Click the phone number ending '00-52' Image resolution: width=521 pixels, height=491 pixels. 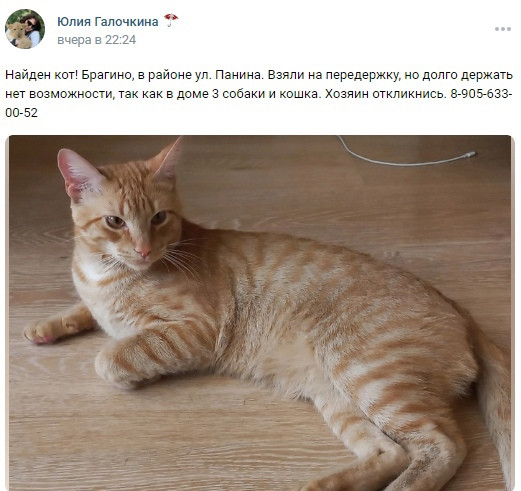[x=21, y=113]
